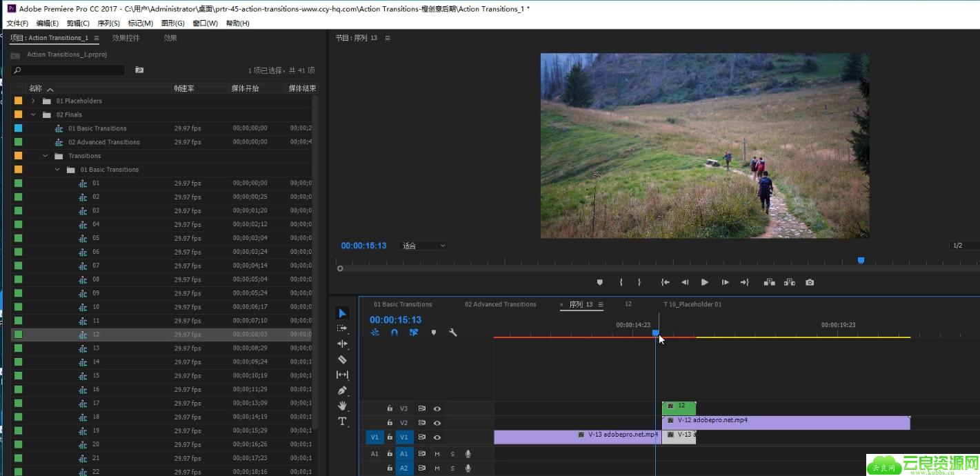Image resolution: width=980 pixels, height=476 pixels.
Task: Click the Go to Out button
Action: tap(745, 282)
